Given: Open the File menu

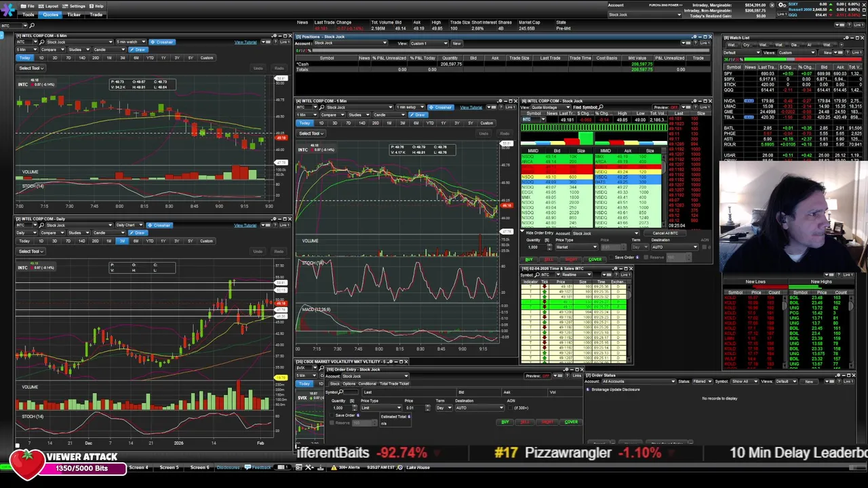Looking at the screenshot, I should click(x=28, y=6).
